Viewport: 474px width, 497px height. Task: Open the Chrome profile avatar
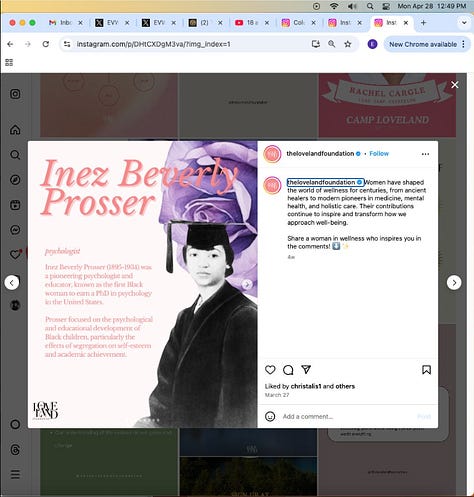372,44
